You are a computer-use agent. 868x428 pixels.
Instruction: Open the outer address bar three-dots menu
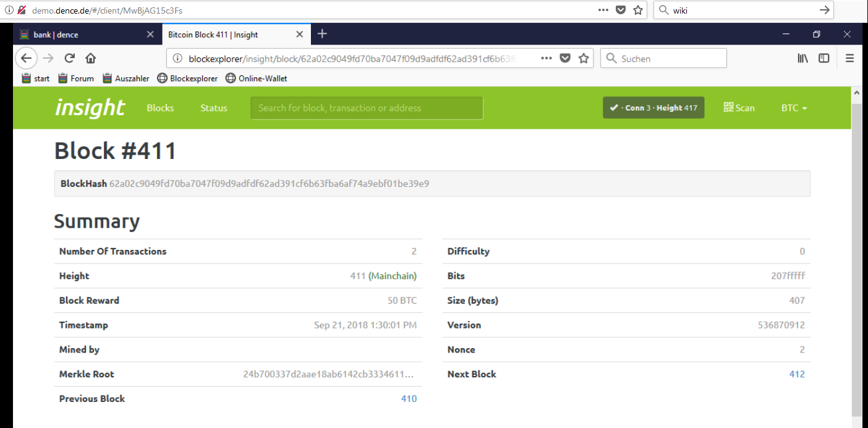603,10
